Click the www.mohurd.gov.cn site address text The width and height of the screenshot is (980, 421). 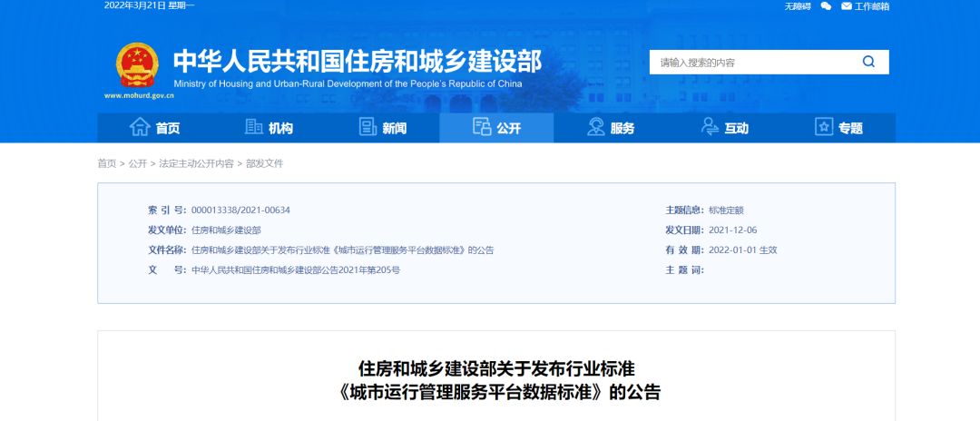(139, 96)
